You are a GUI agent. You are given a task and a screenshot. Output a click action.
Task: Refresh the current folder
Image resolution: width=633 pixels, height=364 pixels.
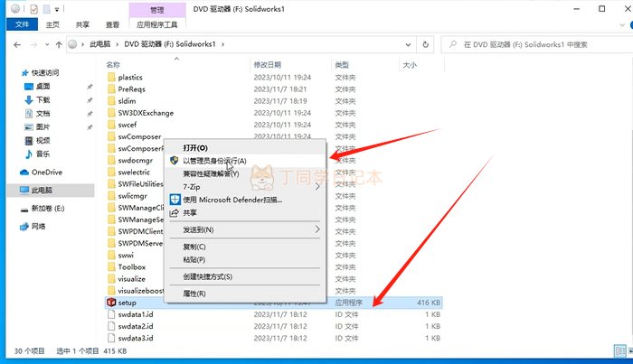(426, 44)
